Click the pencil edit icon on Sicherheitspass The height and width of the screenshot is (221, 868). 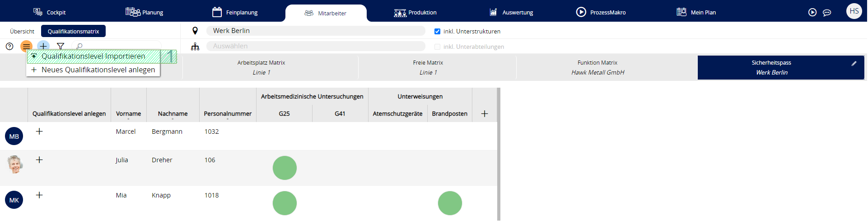pyautogui.click(x=854, y=64)
